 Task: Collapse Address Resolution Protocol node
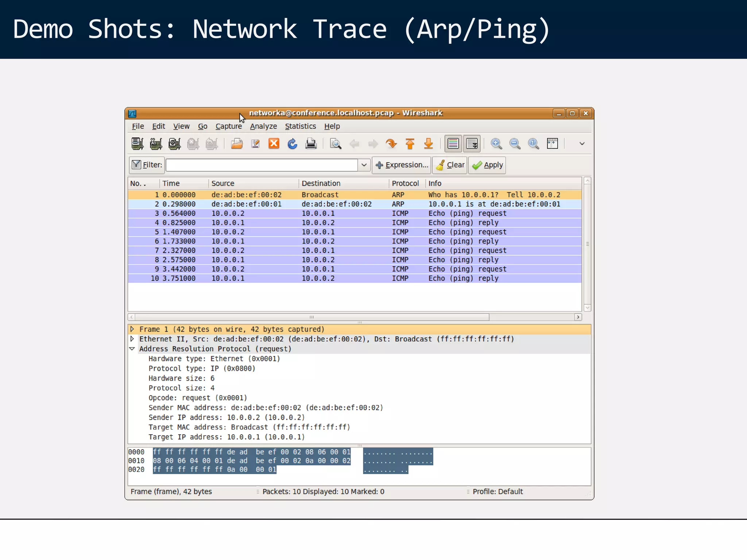click(x=132, y=349)
